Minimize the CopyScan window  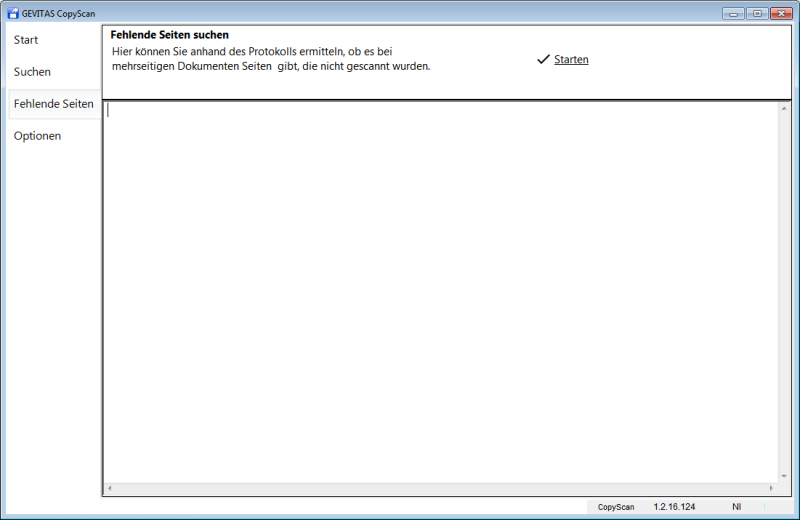[x=734, y=13]
